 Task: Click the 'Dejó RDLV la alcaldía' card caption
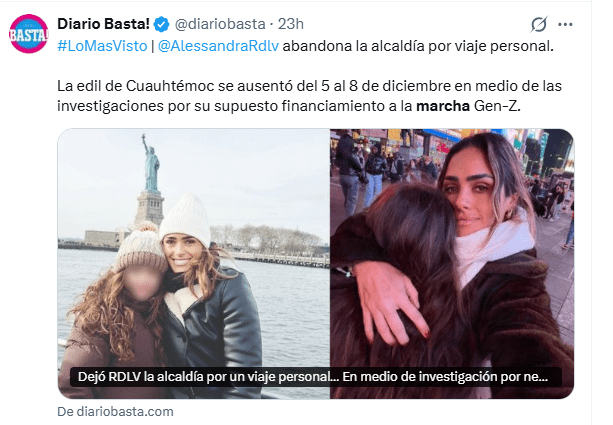pyautogui.click(x=313, y=377)
